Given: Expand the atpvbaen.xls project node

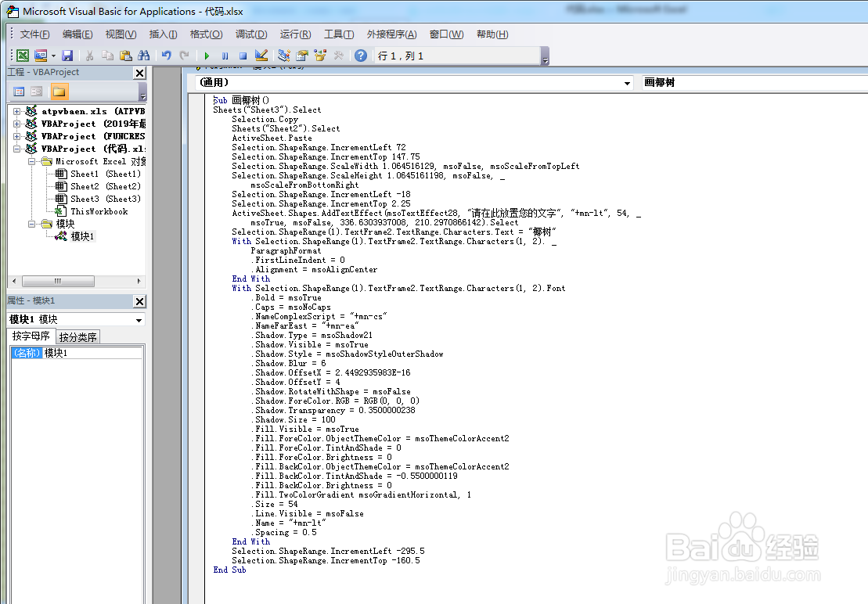Looking at the screenshot, I should click(x=16, y=111).
